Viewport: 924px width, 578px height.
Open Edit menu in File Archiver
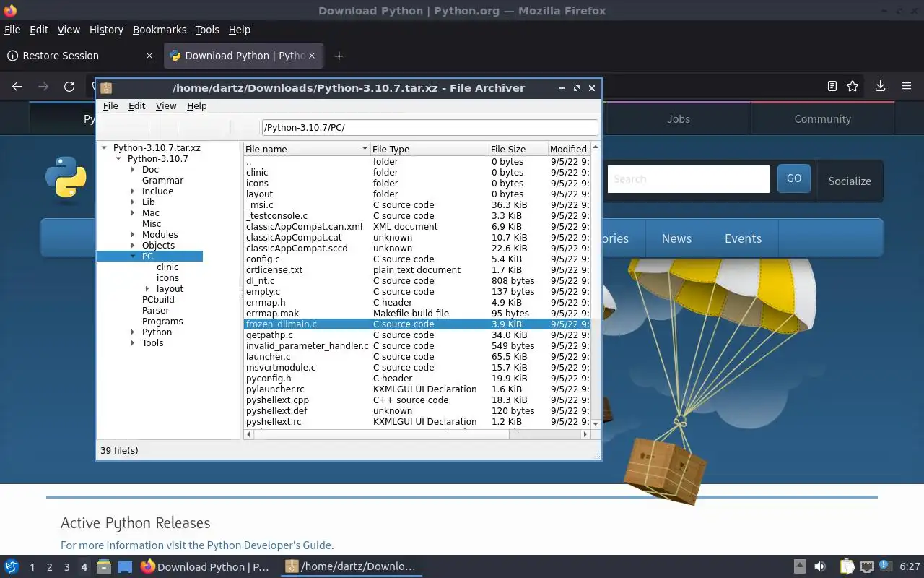136,105
